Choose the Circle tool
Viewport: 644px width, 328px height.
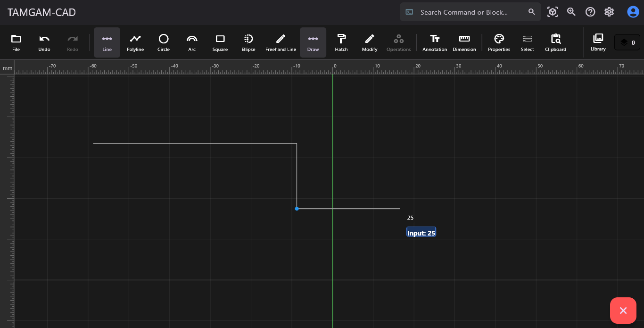(164, 42)
